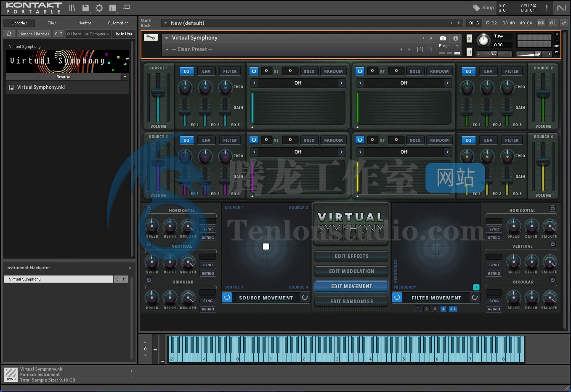Click Source 1 RANDOM button
This screenshot has width=571, height=392.
click(333, 71)
